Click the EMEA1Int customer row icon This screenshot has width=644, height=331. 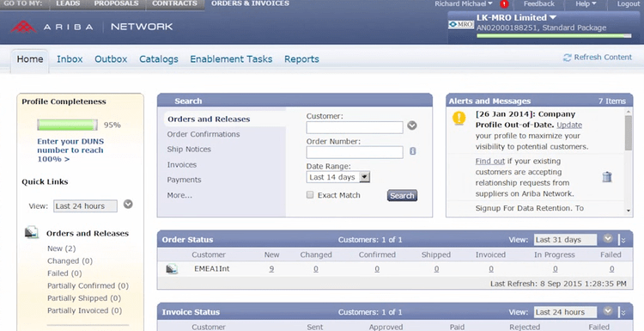(x=172, y=269)
